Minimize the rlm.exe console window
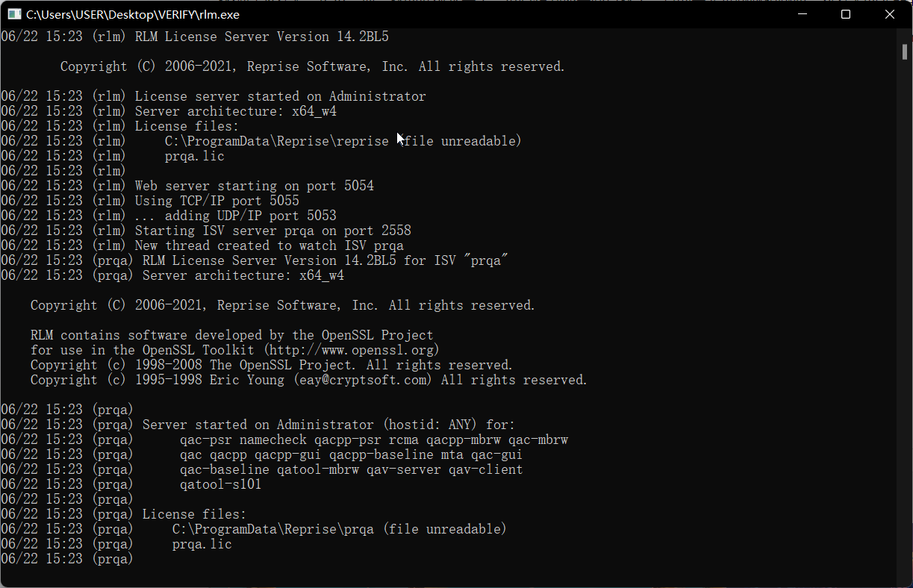The image size is (913, 588). (802, 14)
